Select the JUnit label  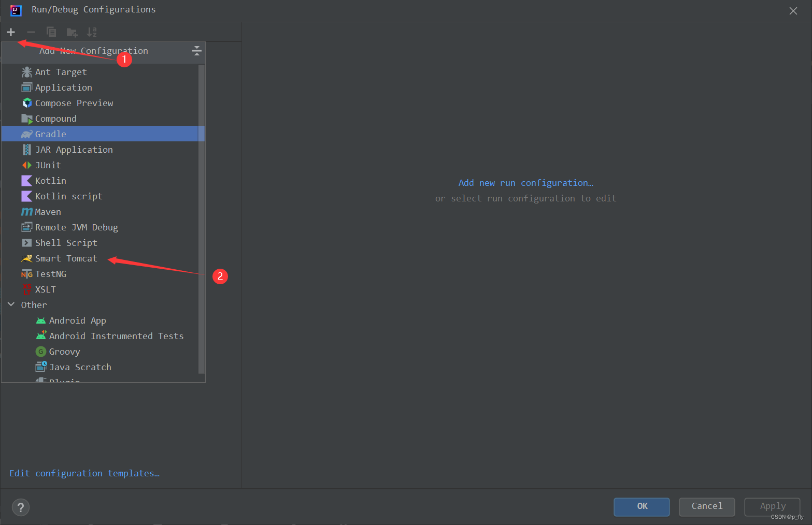(48, 165)
